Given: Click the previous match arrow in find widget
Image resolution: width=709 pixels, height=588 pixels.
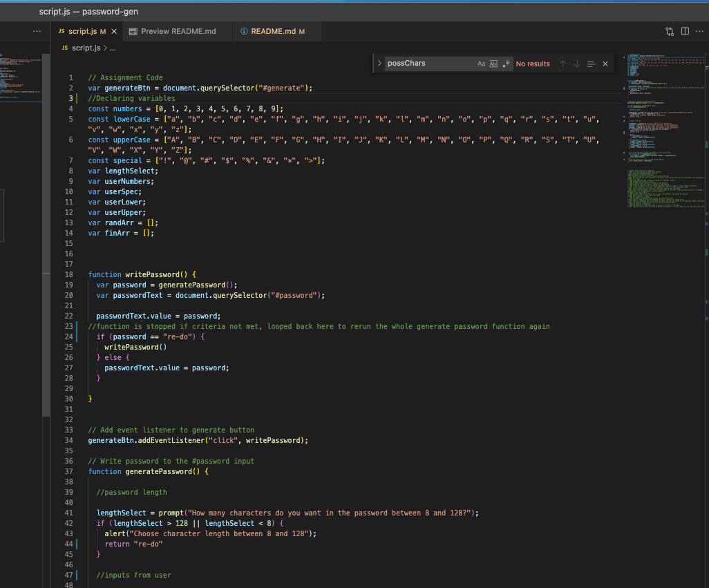Looking at the screenshot, I should tap(564, 64).
